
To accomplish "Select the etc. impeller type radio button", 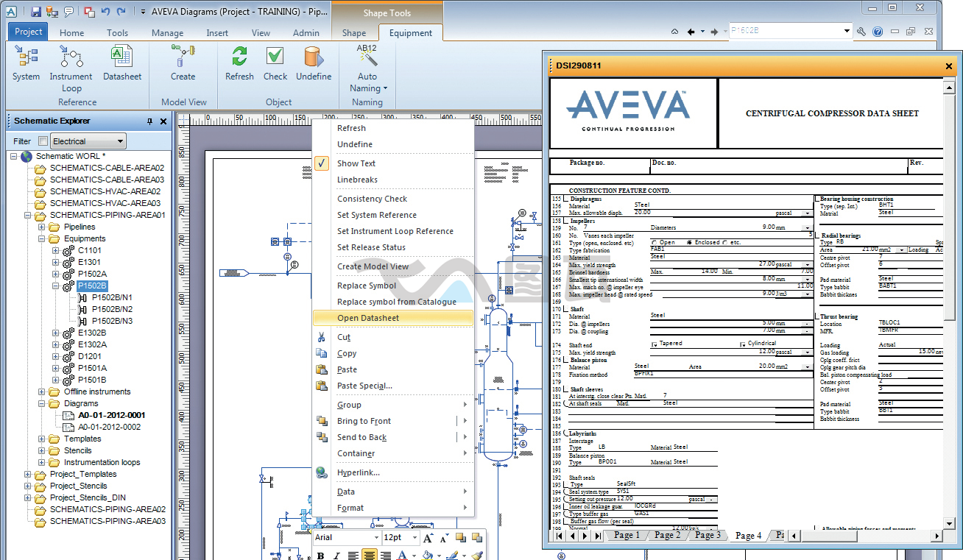I will point(724,242).
